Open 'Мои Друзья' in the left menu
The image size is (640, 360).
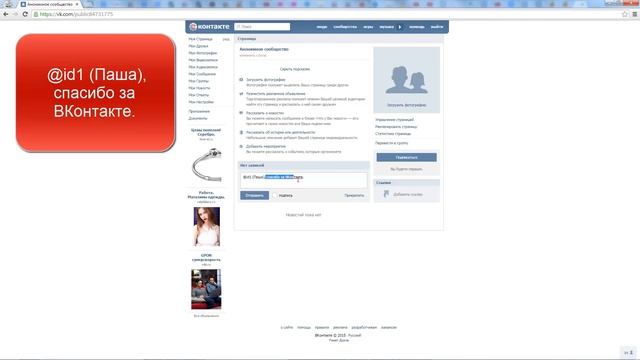[x=198, y=46]
